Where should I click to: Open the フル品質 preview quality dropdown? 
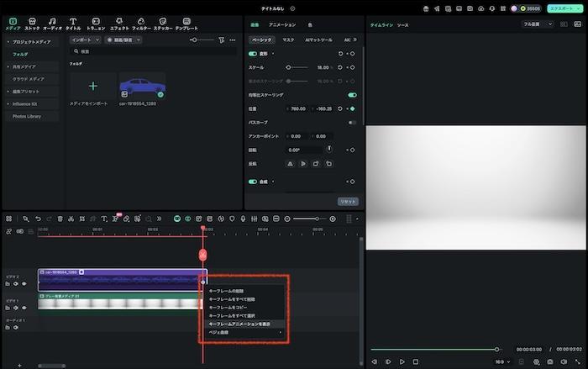537,24
